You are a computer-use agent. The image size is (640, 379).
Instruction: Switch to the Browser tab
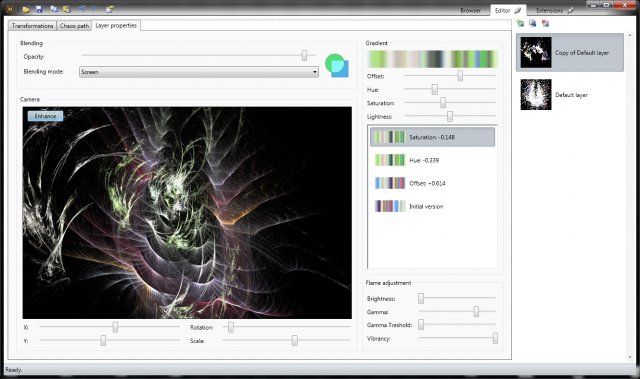tap(470, 11)
